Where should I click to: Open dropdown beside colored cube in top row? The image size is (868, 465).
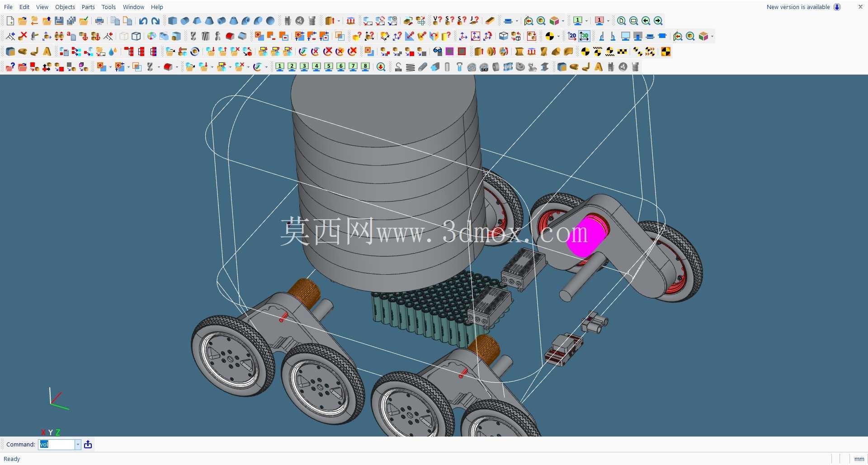click(563, 21)
